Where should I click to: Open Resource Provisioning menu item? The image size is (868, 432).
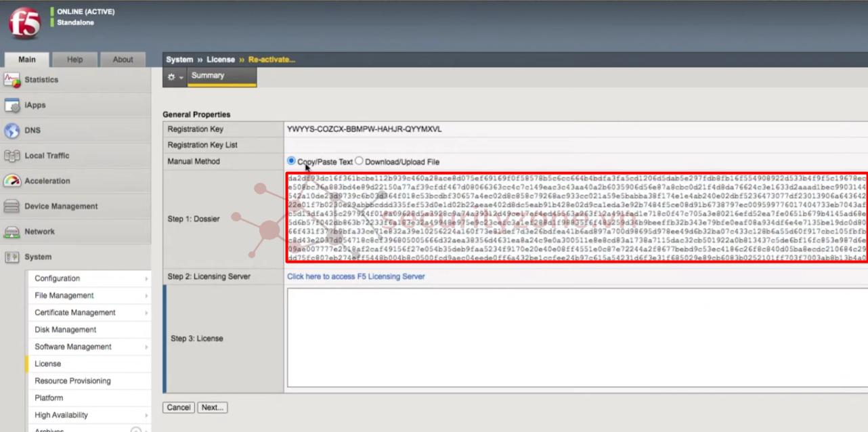click(x=72, y=381)
